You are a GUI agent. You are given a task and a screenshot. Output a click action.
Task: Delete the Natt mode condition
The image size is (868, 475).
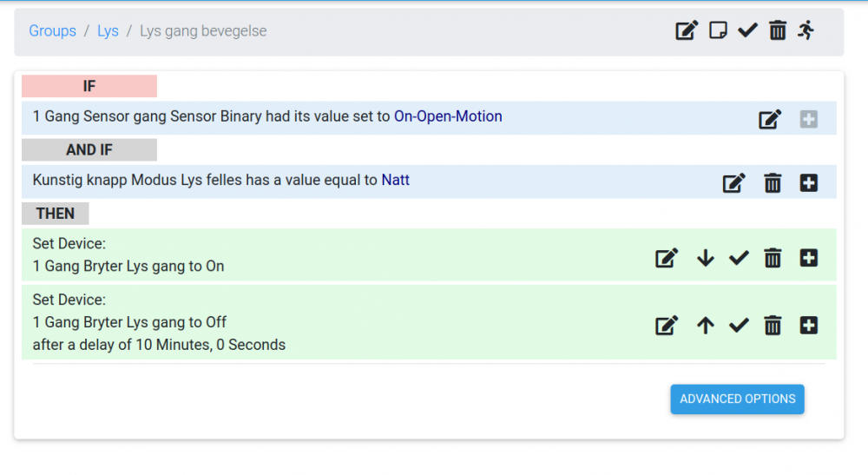tap(773, 183)
